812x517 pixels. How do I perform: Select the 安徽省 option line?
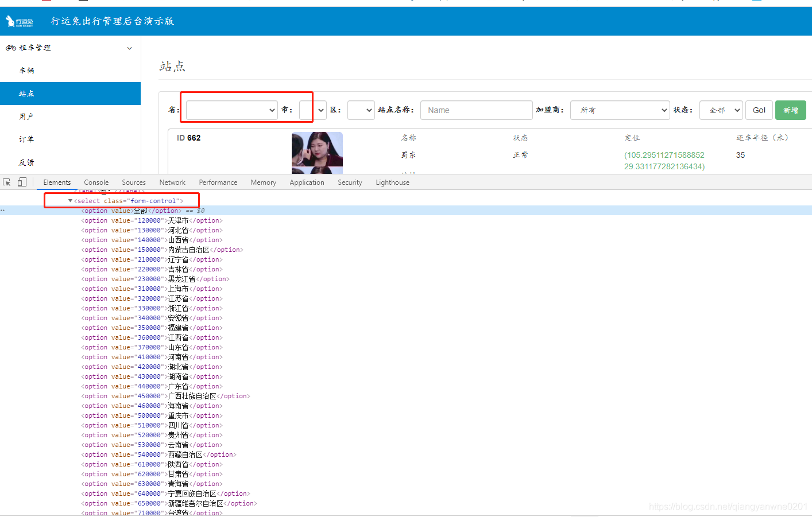pyautogui.click(x=152, y=318)
